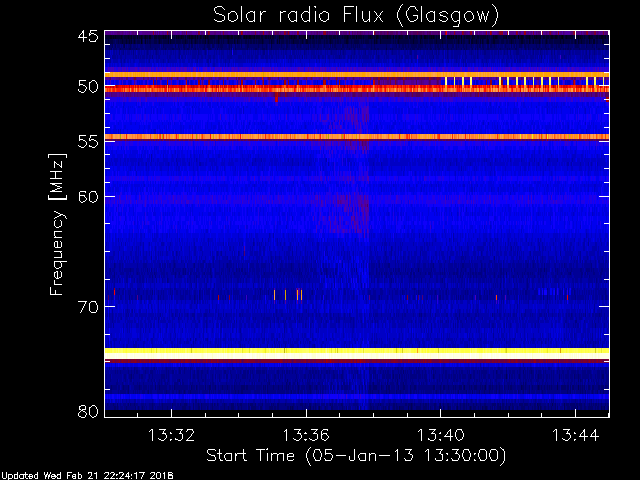Click the 13:44 time tick label
Screen dimensions: 640x480
tap(575, 435)
